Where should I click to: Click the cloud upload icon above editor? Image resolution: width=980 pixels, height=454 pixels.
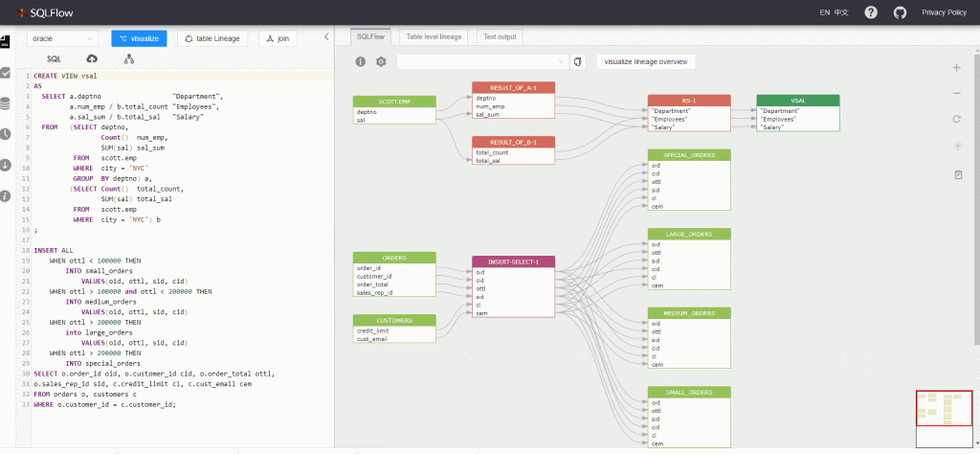(x=92, y=59)
